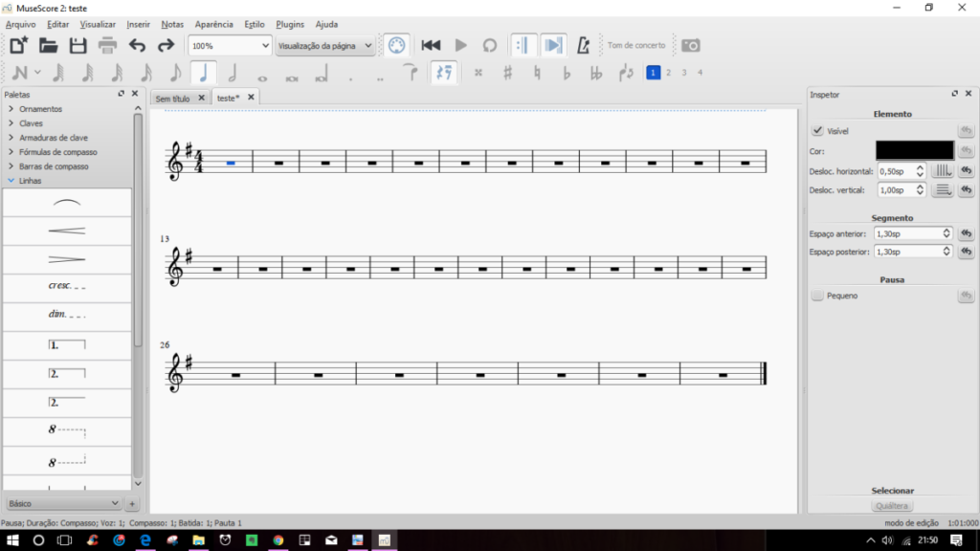Switch to the Sem título tab
The height and width of the screenshot is (551, 980).
(x=173, y=98)
